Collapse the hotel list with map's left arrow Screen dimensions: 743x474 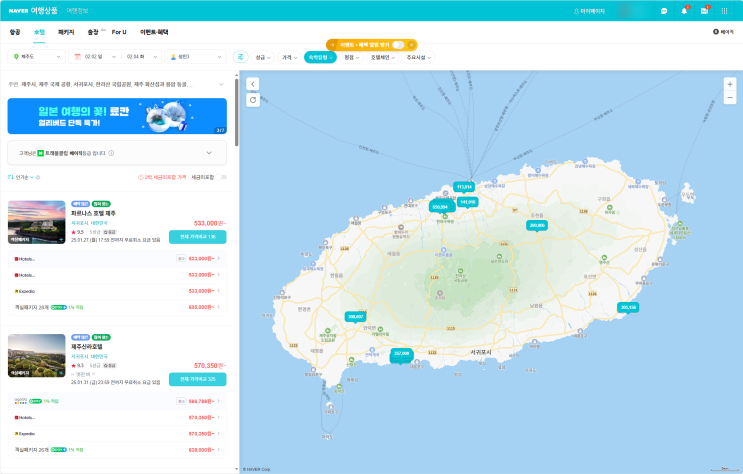[x=253, y=84]
